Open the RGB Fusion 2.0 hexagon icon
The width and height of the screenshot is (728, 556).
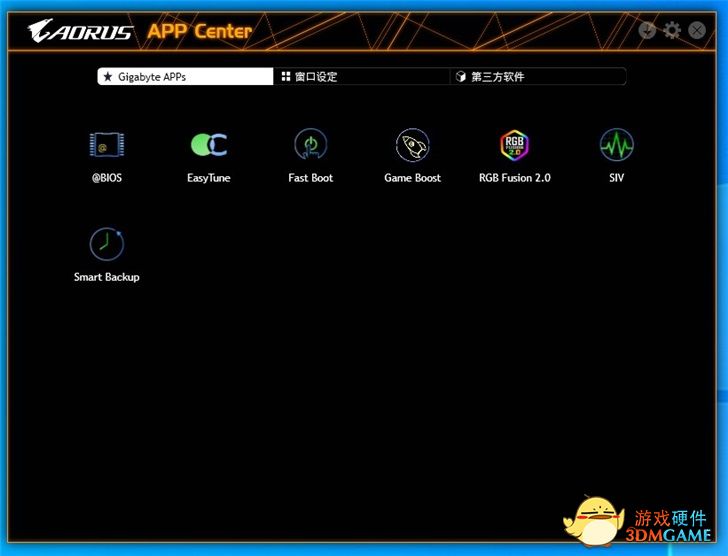(x=514, y=144)
